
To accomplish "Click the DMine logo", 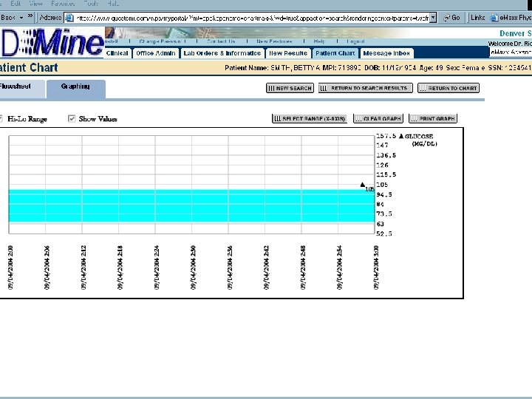I will click(x=52, y=42).
